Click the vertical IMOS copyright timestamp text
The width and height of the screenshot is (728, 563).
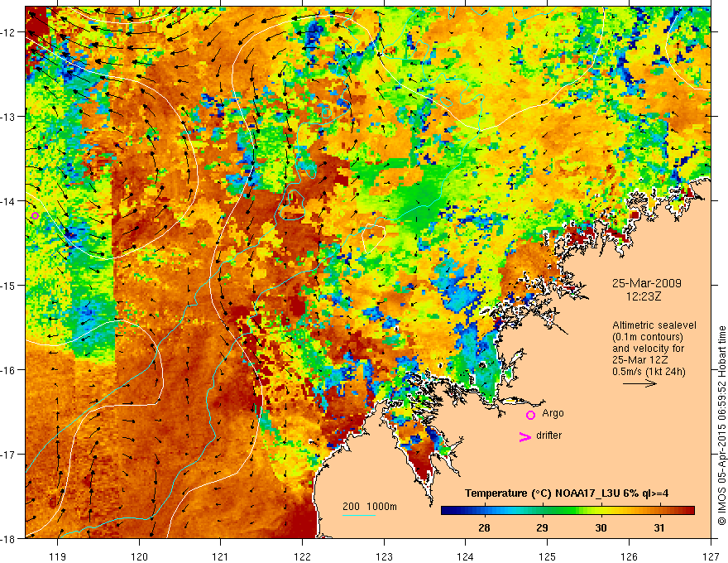point(721,426)
